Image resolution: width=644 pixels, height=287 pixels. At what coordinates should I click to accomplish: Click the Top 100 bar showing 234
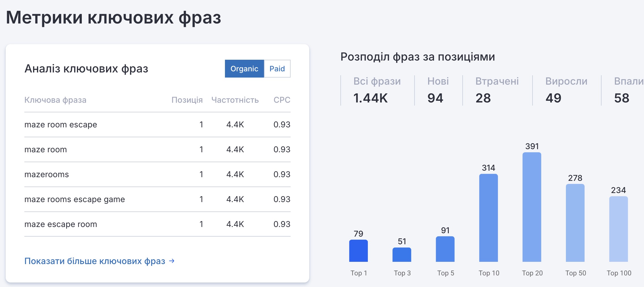tap(618, 229)
